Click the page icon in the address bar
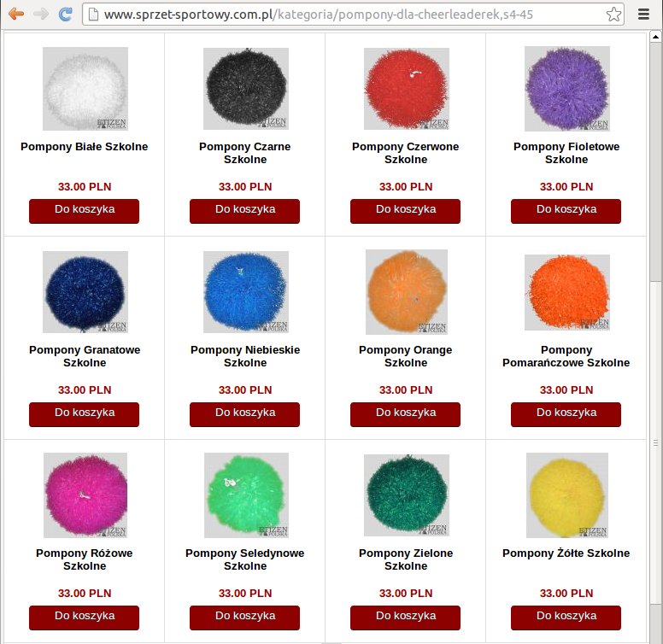 [93, 15]
